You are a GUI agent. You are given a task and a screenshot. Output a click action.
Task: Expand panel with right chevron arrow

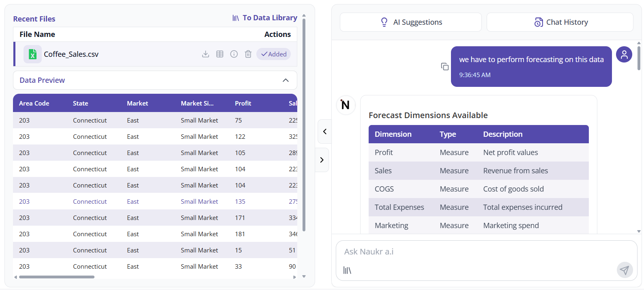[322, 160]
